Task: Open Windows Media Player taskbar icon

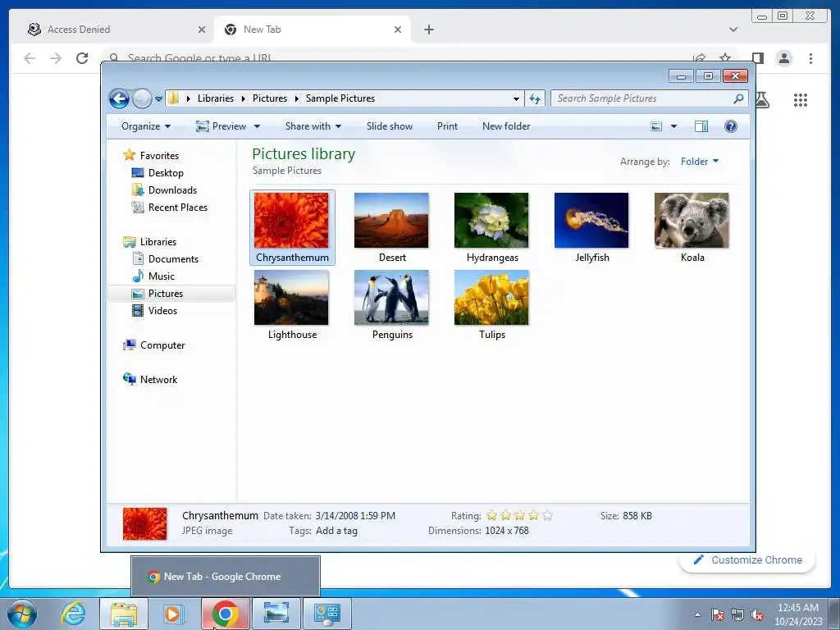Action: (173, 614)
